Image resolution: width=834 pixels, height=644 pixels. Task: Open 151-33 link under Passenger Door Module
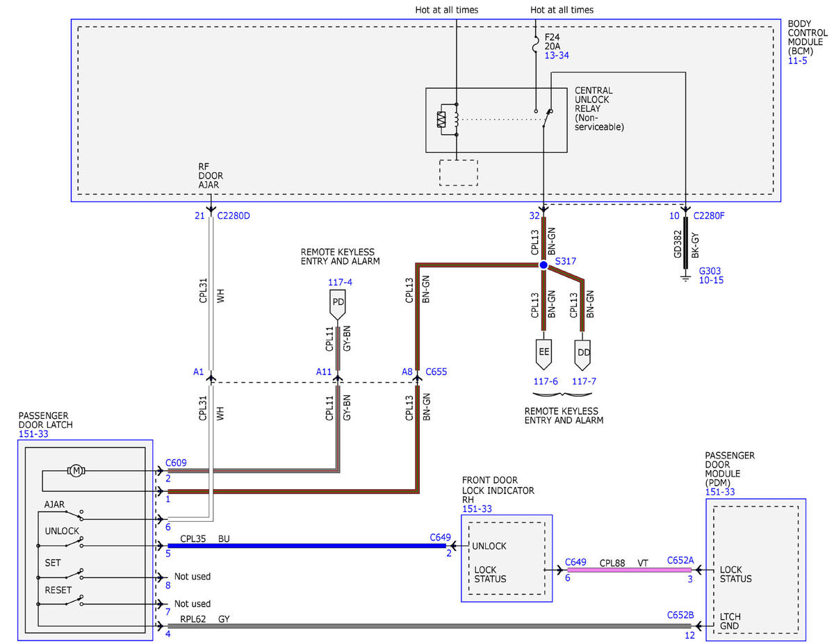click(719, 492)
